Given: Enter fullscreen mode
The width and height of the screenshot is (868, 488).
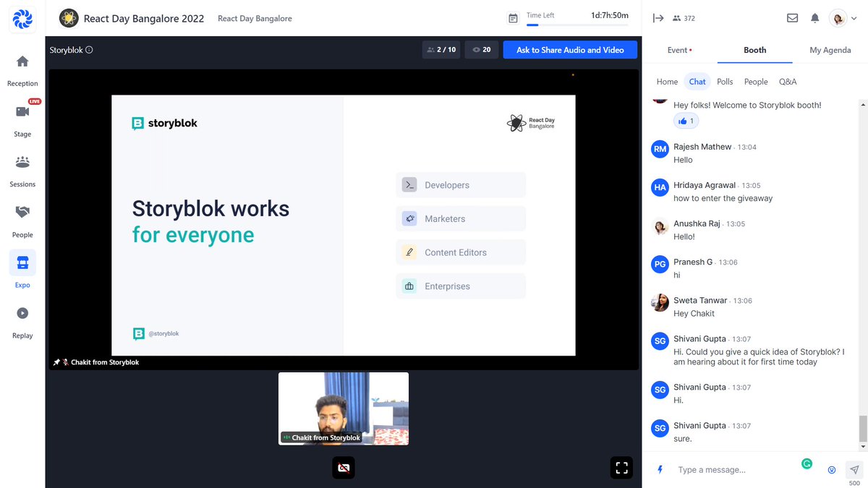Looking at the screenshot, I should click(621, 468).
